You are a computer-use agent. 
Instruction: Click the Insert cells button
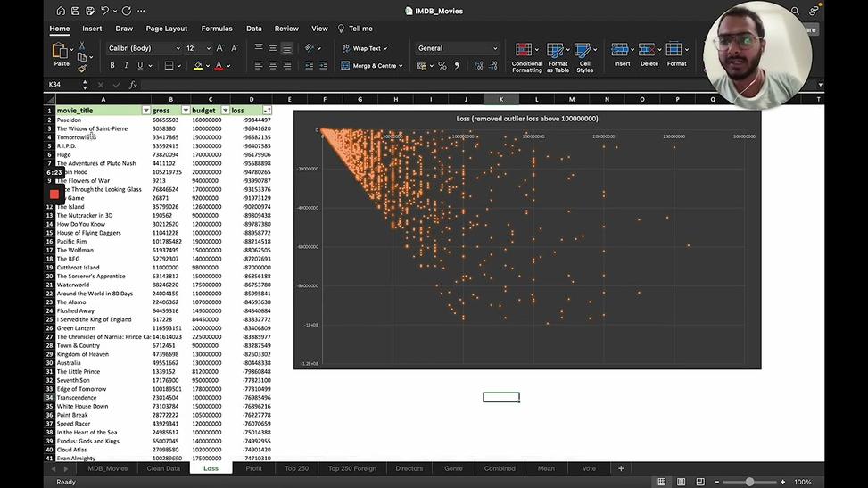(x=622, y=54)
